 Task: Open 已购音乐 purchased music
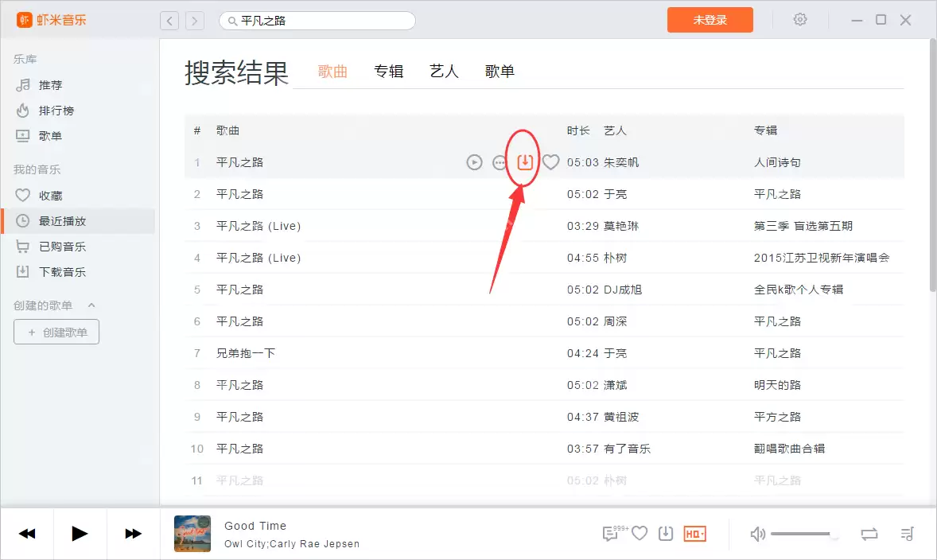(x=53, y=246)
